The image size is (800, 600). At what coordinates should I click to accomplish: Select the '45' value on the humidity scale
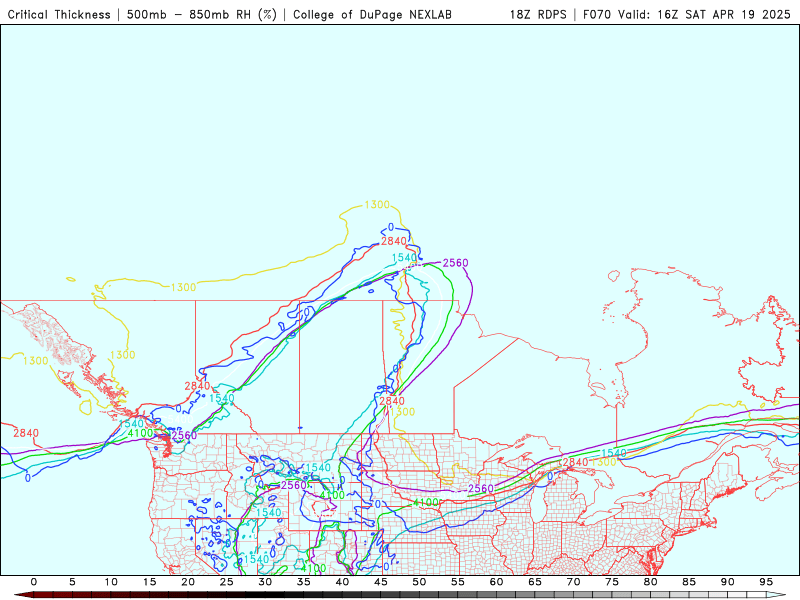coord(381,582)
